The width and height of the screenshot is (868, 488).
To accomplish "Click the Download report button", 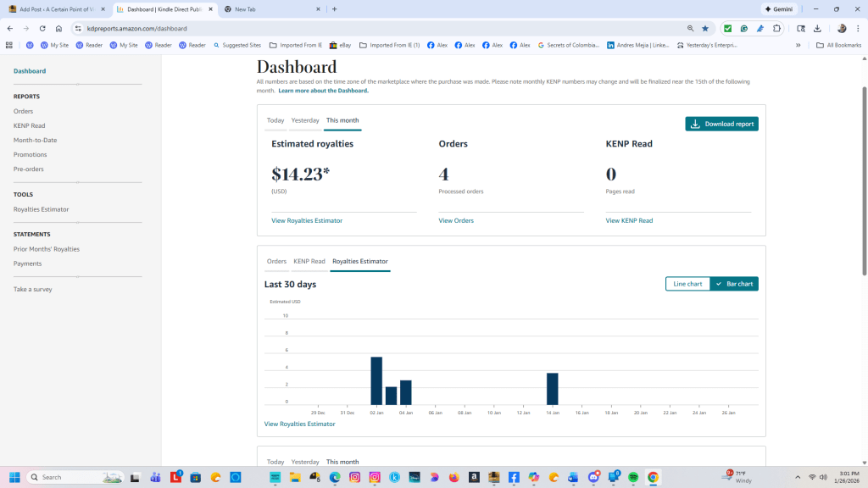I will coord(721,124).
